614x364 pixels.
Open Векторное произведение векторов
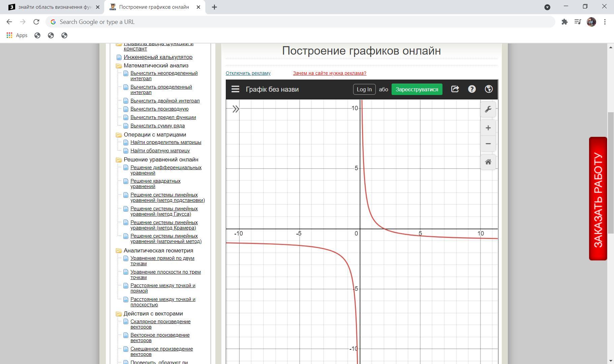point(160,338)
